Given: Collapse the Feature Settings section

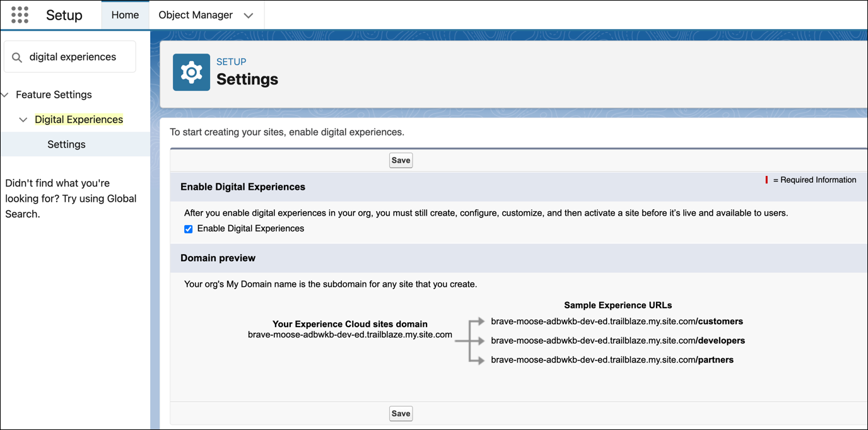Looking at the screenshot, I should click(x=5, y=95).
